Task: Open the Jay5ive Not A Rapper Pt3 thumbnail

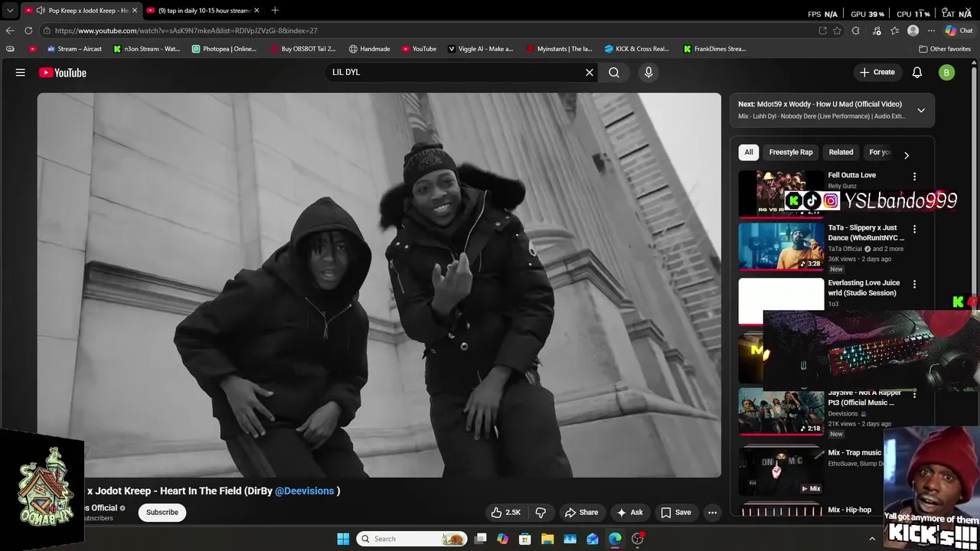Action: point(781,412)
